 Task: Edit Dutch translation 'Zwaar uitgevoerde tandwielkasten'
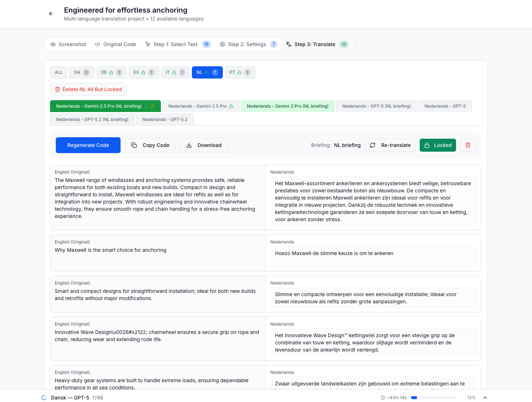pos(373,383)
